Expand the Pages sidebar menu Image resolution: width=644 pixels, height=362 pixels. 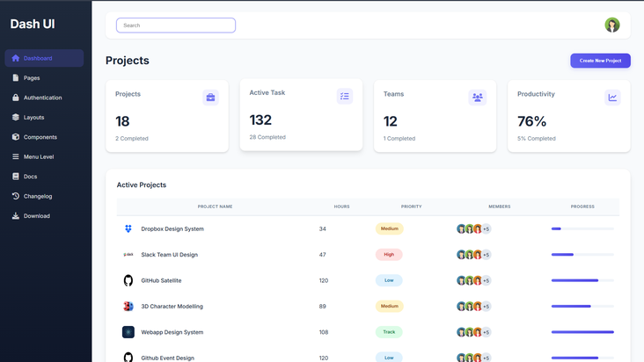(32, 78)
